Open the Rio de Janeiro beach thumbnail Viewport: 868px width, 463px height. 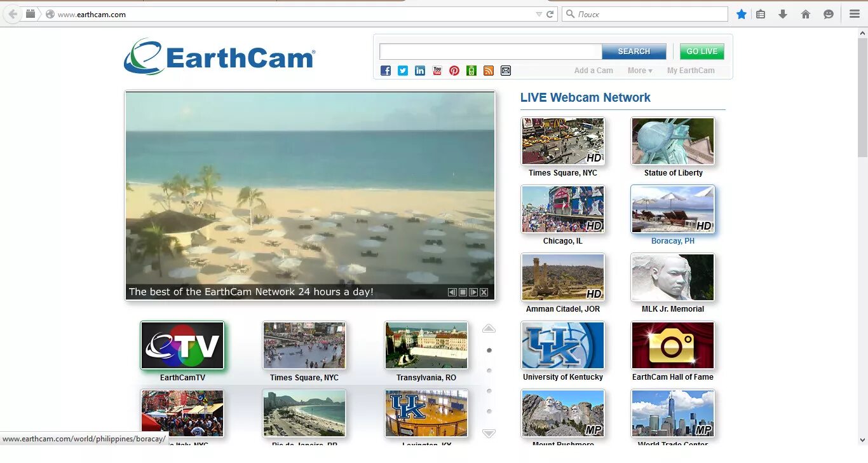[304, 413]
